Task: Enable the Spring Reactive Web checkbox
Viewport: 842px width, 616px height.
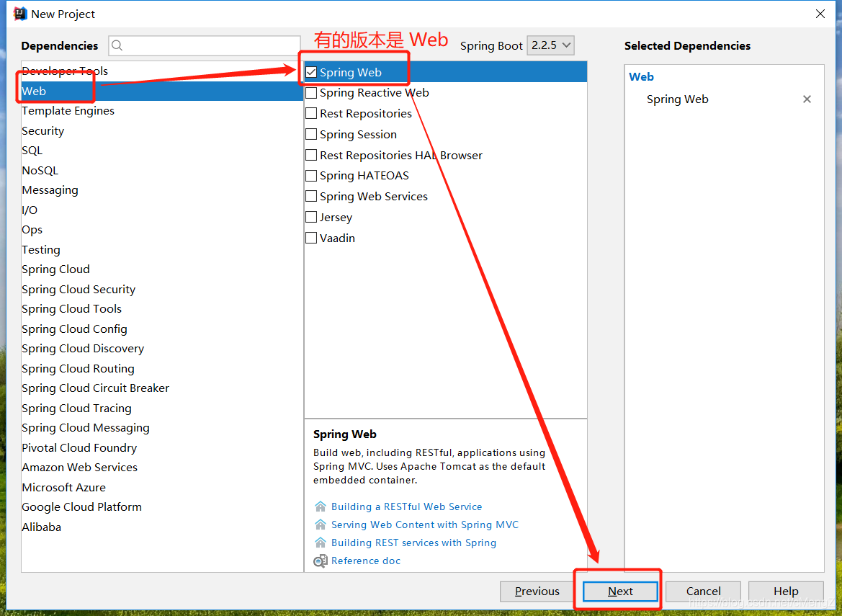Action: (311, 93)
